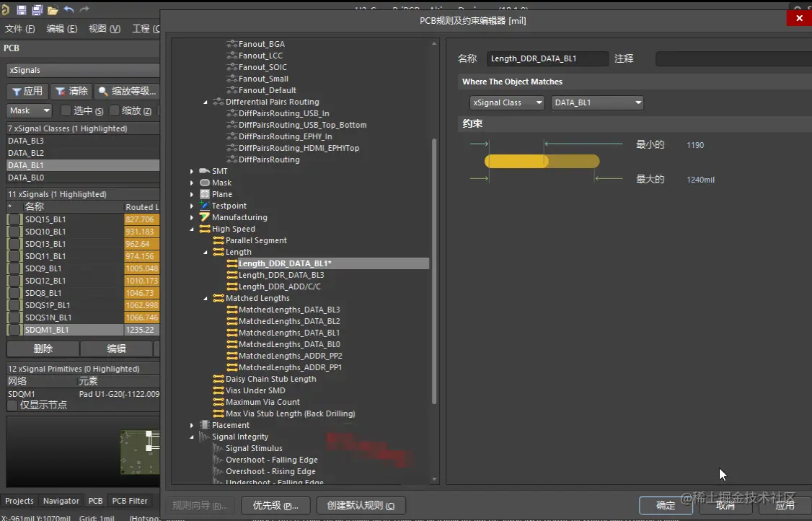Screen dimensions: 812x521
Task: Check the box for SDQ10_BL1
Action: click(15, 232)
